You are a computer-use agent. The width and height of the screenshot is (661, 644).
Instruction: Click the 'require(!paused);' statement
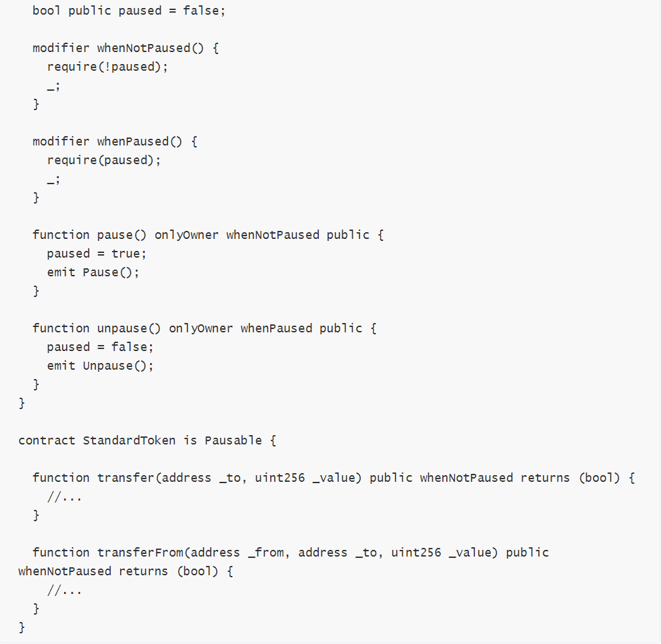click(107, 67)
